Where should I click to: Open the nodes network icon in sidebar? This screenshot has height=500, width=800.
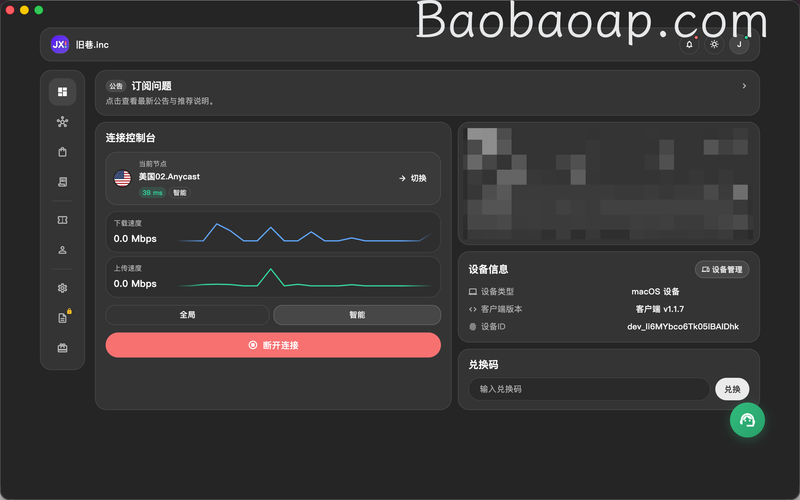[62, 122]
